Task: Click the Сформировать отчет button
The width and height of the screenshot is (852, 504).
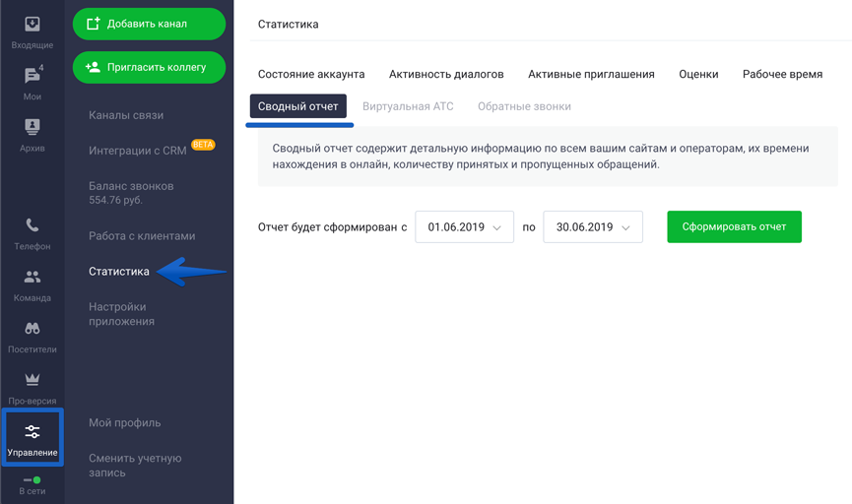Action: 734,227
